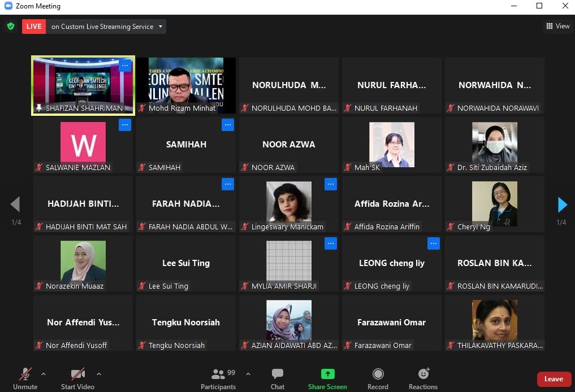Screen dimensions: 575x392
Task: Open the Reactions menu
Action: tap(423, 379)
